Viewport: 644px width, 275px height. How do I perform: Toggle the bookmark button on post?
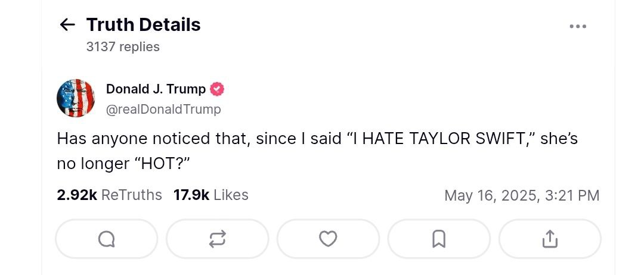point(439,239)
